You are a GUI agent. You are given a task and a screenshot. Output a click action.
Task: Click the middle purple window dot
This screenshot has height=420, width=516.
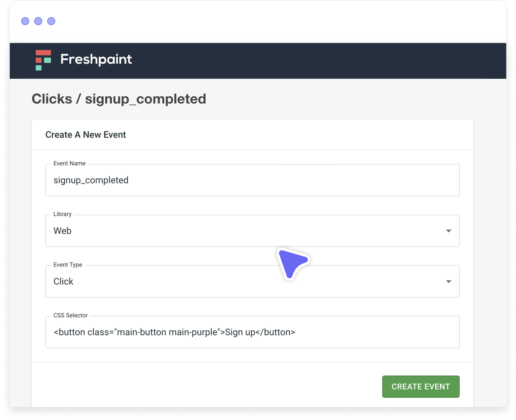[38, 21]
